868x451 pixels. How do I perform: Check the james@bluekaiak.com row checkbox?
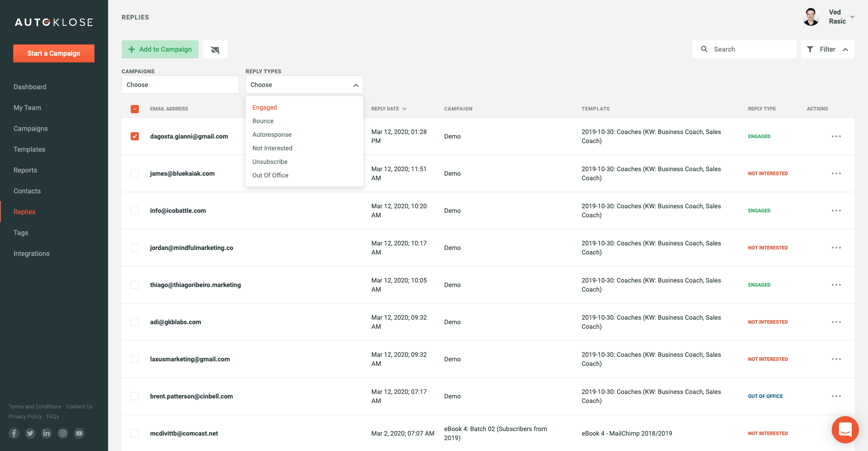point(135,173)
